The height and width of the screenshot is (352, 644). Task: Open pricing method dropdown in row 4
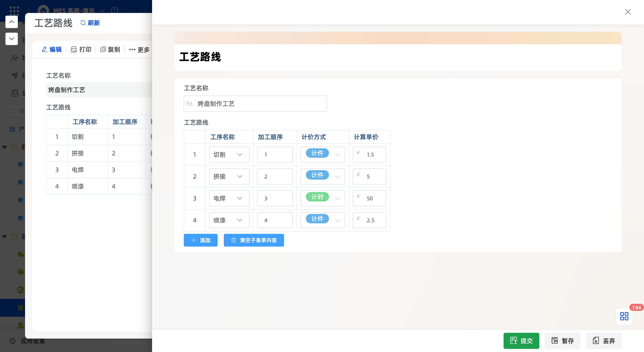tap(337, 220)
